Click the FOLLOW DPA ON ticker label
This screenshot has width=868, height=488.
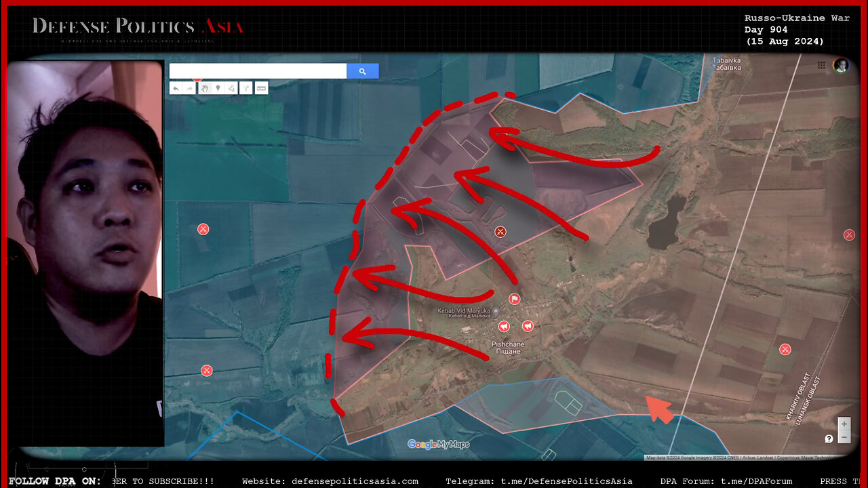point(54,481)
